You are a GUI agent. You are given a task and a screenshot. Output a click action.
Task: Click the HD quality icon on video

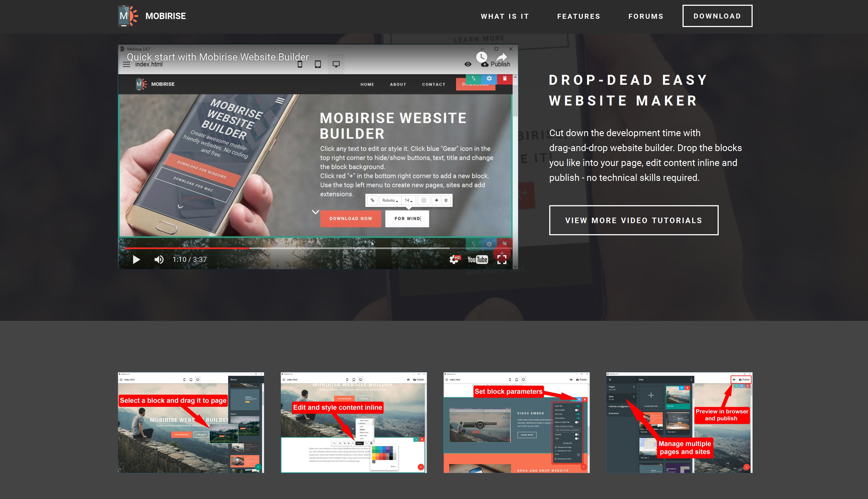[455, 259]
